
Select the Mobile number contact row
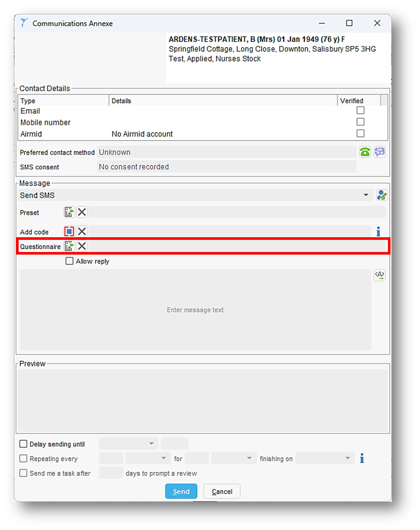[x=203, y=122]
